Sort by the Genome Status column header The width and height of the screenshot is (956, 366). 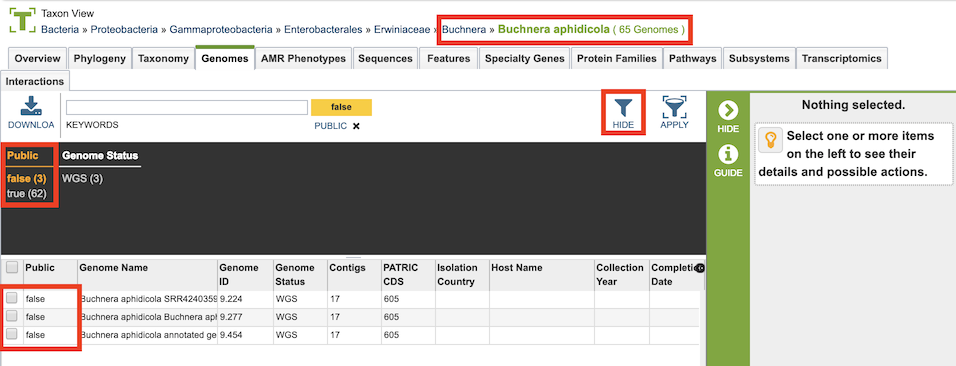click(x=301, y=274)
